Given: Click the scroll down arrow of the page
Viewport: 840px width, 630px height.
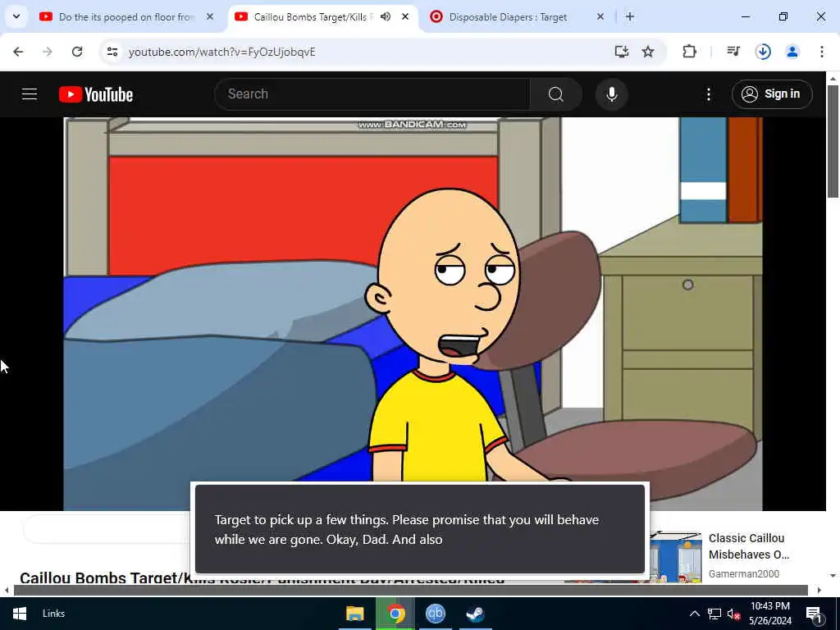Looking at the screenshot, I should (x=833, y=575).
